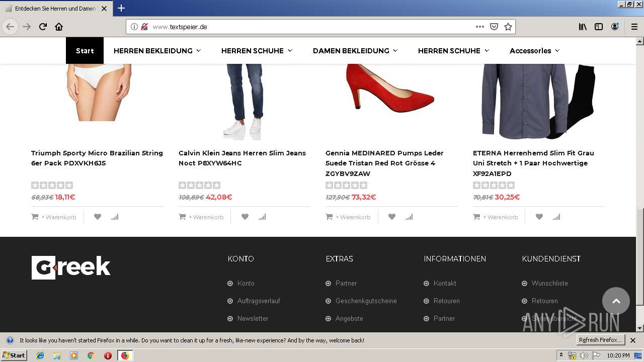Open the Firefox hamburger menu
Screen dimensions: 644x362
coord(634,27)
